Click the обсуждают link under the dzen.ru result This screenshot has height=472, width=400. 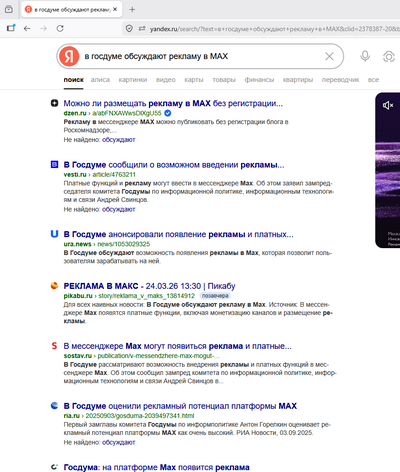[x=118, y=140]
